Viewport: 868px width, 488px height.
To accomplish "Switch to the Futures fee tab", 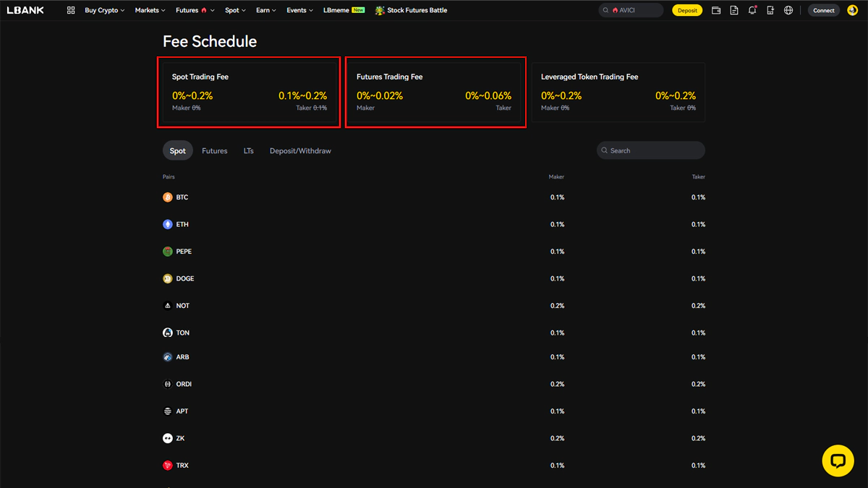I will 214,151.
